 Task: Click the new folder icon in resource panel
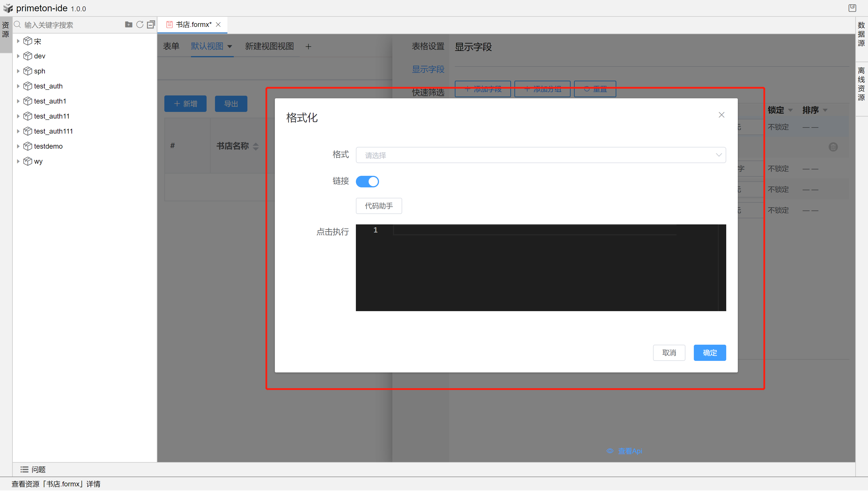[128, 24]
